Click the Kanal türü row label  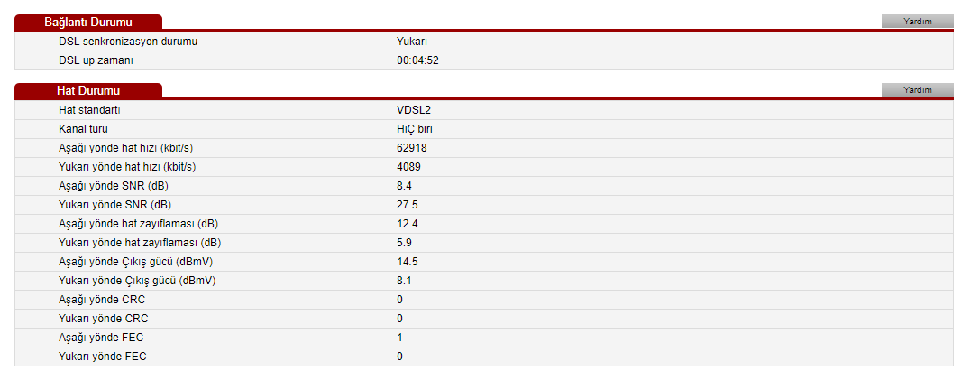coord(83,129)
